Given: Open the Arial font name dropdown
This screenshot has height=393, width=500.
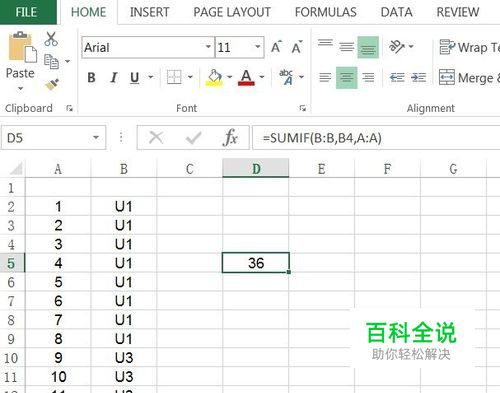Looking at the screenshot, I should [208, 47].
